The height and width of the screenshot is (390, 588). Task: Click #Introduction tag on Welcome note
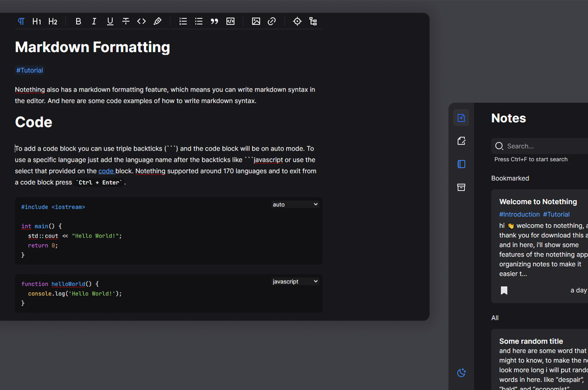click(519, 215)
